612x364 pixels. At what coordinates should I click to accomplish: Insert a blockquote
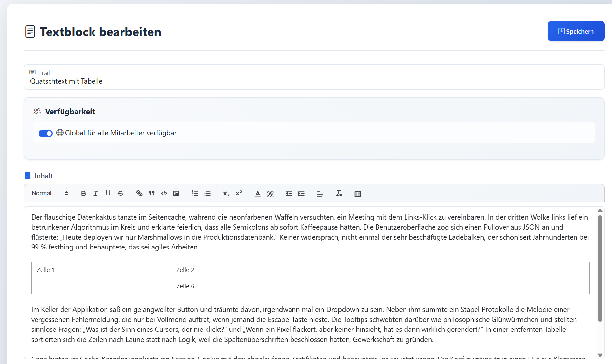(x=151, y=193)
